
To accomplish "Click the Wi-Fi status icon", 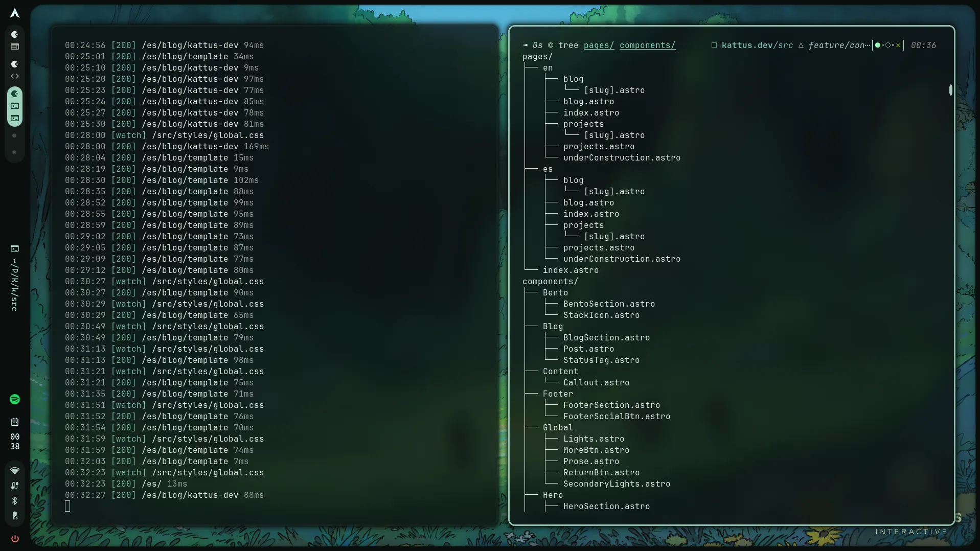I will click(x=15, y=470).
